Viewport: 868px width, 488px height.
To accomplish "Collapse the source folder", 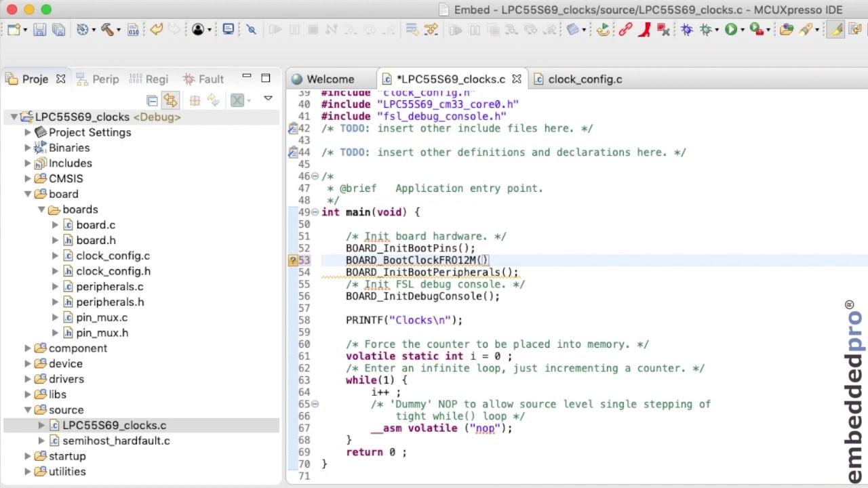I will tap(28, 410).
